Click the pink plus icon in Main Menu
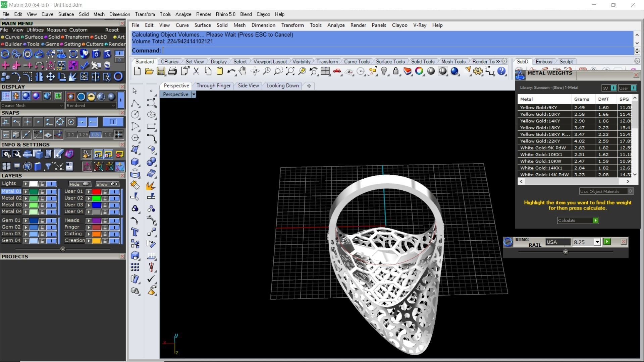 5,65
